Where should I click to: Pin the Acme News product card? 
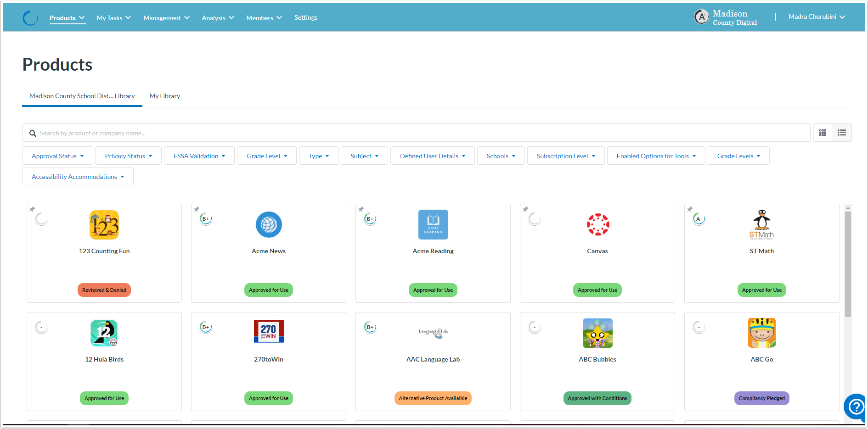[x=197, y=209]
